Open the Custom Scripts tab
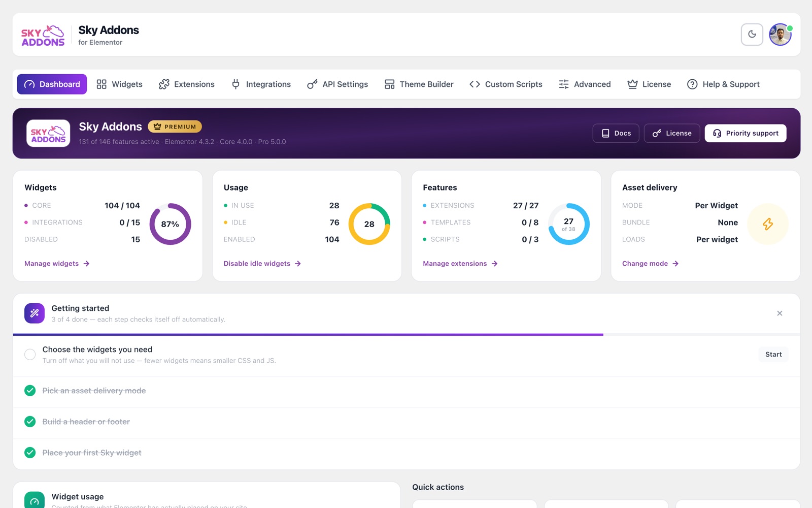This screenshot has width=812, height=508. click(506, 84)
